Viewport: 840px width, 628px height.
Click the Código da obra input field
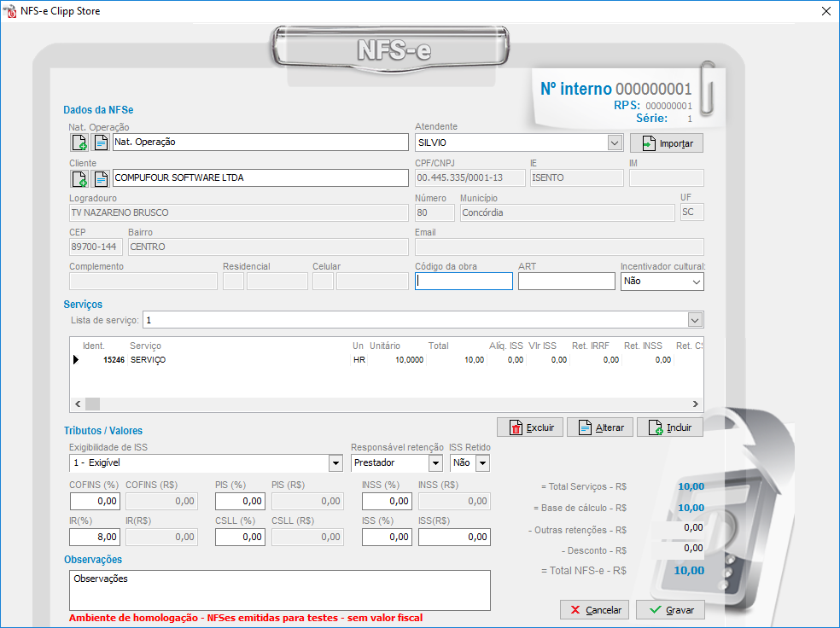point(464,282)
